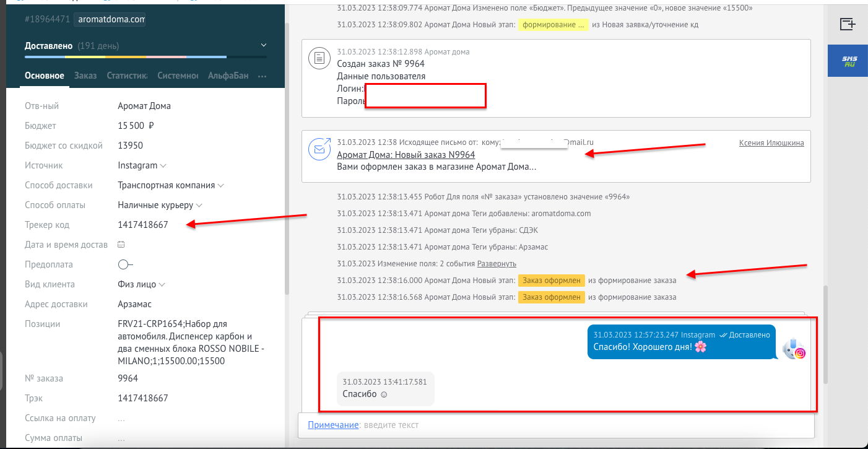Click the Instagram bot avatar icon

794,349
